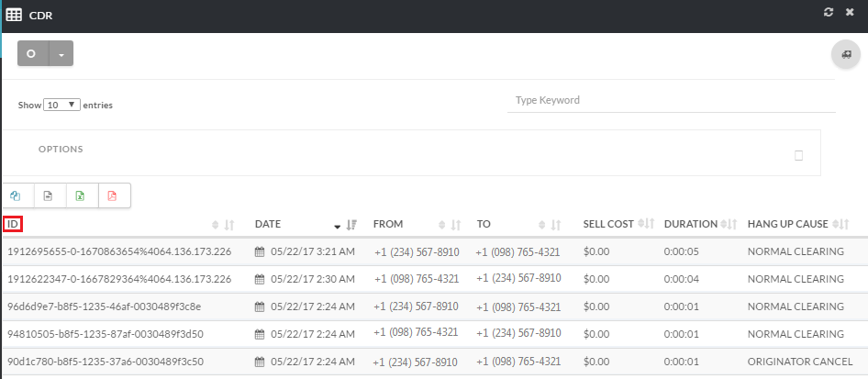Screen dimensions: 868x379
Task: Click the refresh icon in the title bar
Action: tap(829, 12)
